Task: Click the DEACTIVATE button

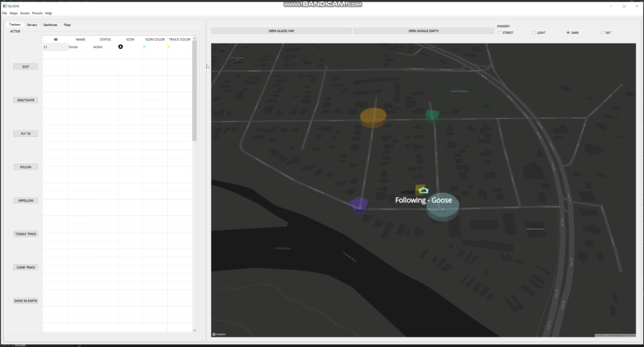Action: tap(25, 100)
